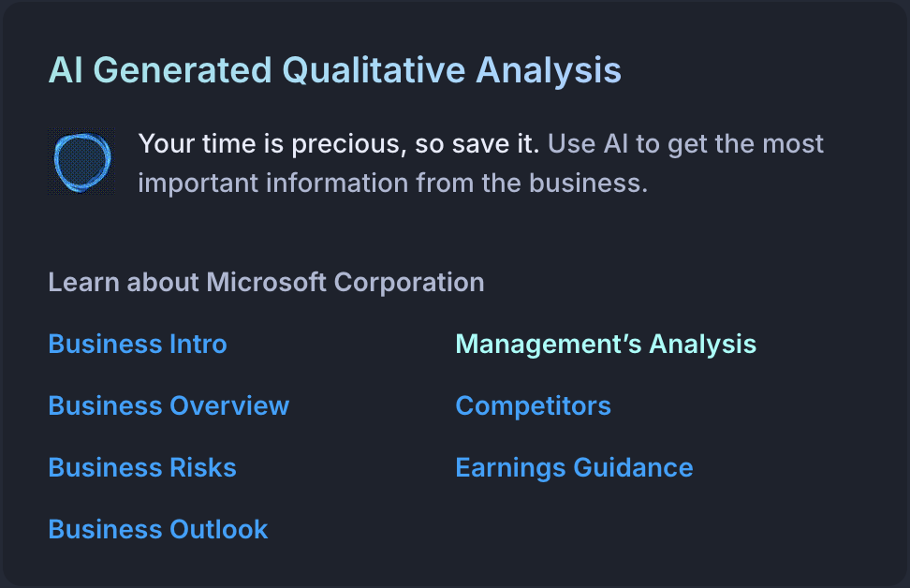
Task: Open the link for the company's future outlook
Action: pyautogui.click(x=158, y=529)
